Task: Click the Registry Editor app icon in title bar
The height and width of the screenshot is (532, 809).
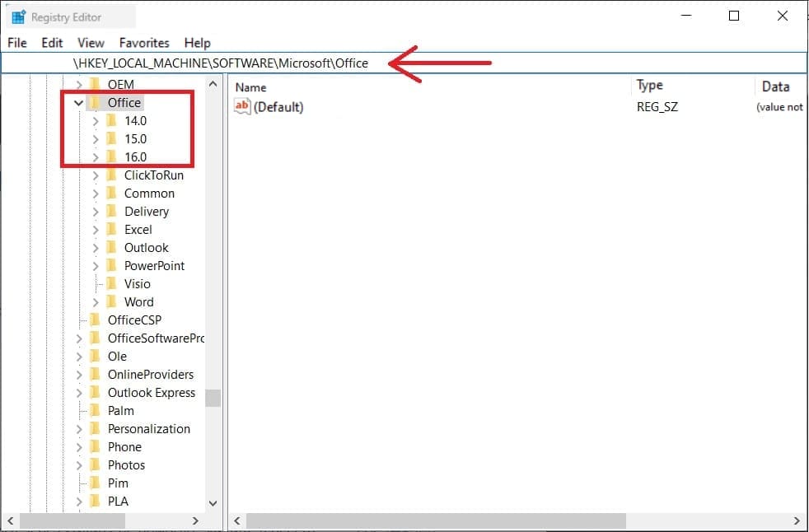Action: click(18, 16)
